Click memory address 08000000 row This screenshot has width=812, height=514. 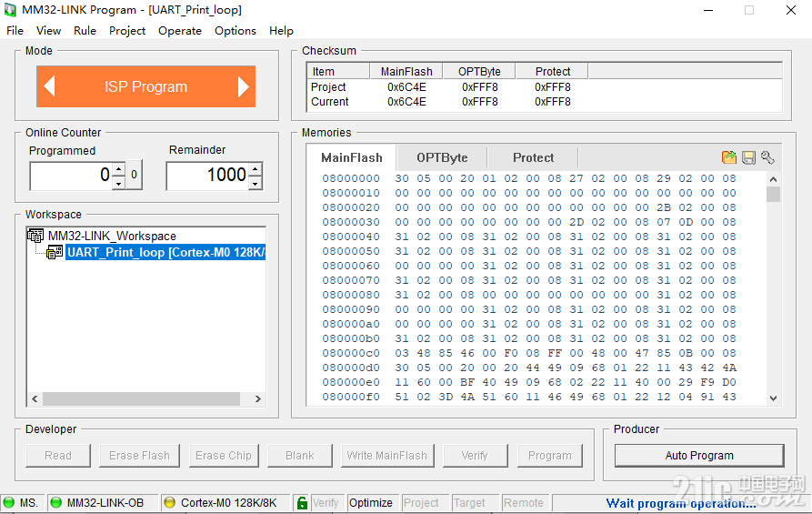(528, 178)
